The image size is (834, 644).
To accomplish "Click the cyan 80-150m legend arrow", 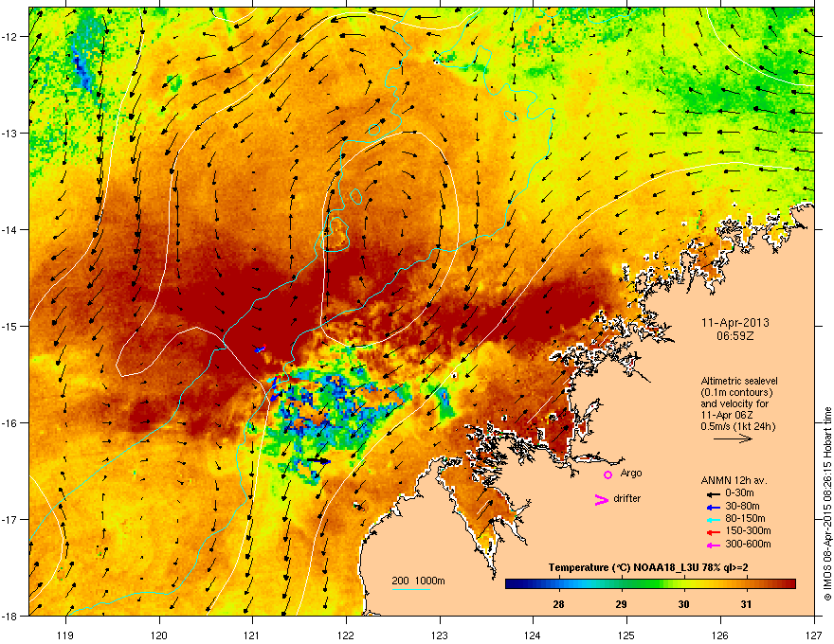I will point(714,519).
